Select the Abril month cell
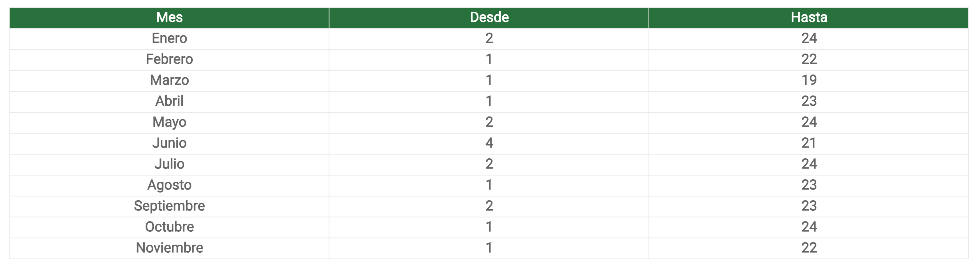The height and width of the screenshot is (271, 980). pyautogui.click(x=169, y=101)
